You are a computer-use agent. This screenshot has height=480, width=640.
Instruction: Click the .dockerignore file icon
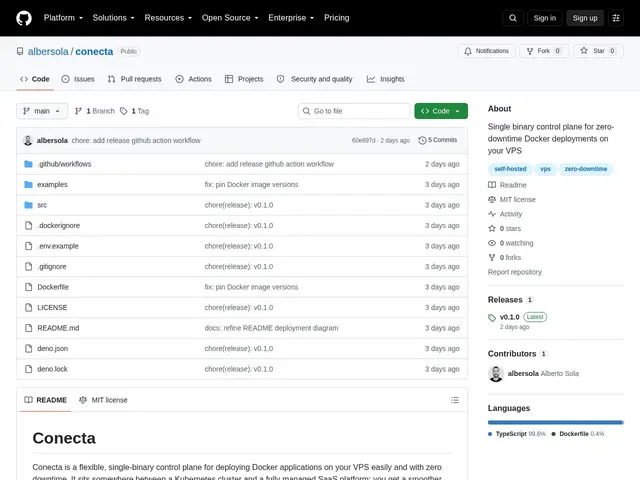(28, 225)
